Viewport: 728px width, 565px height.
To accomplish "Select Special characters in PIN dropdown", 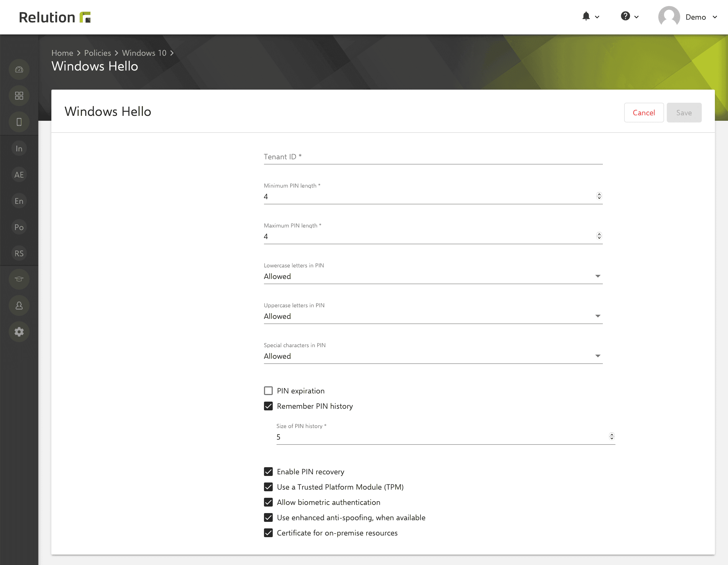I will [433, 356].
